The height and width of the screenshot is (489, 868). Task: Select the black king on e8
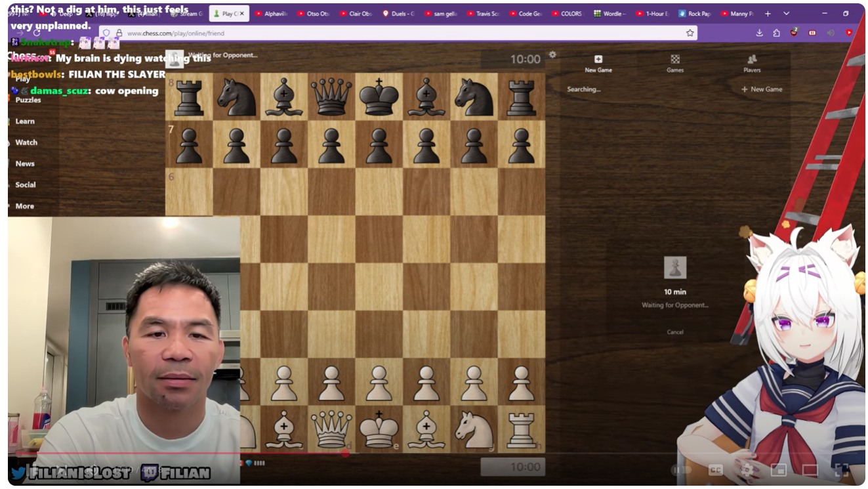click(x=379, y=96)
